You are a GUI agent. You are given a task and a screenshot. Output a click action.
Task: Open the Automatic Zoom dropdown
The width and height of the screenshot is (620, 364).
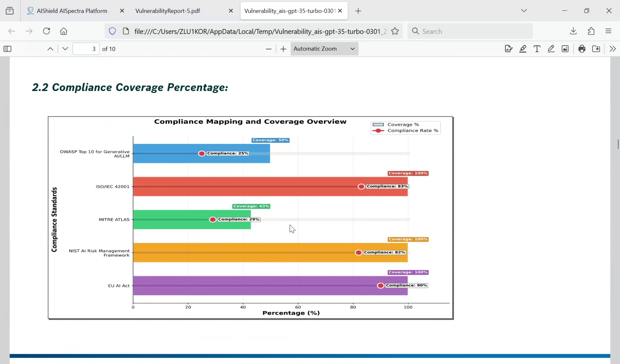(x=324, y=49)
